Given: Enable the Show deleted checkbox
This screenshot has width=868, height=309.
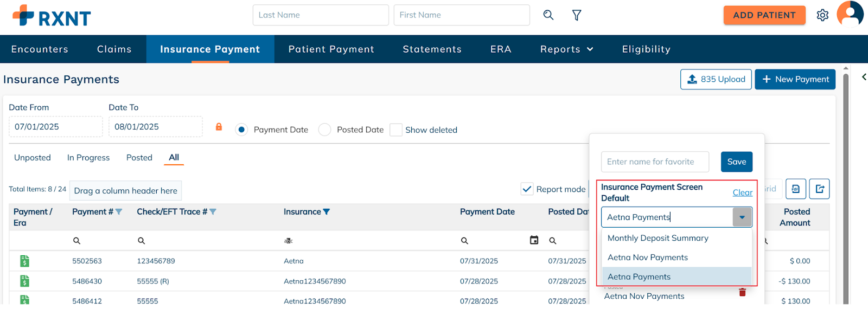Looking at the screenshot, I should [396, 130].
